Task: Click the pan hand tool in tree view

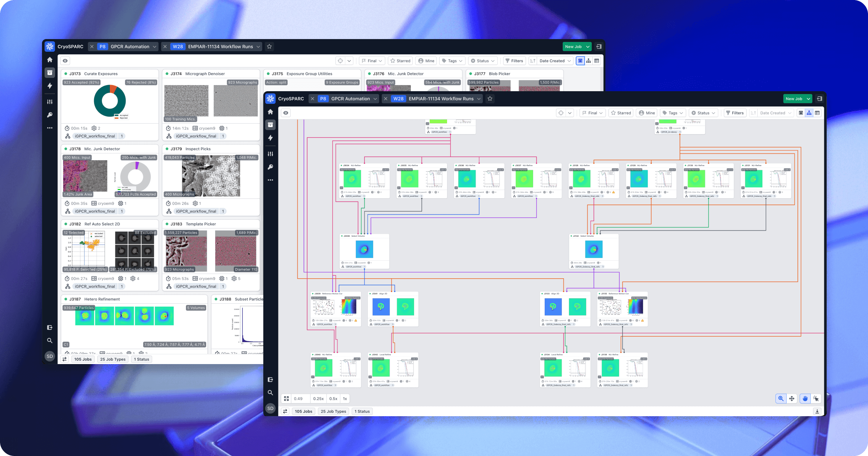Action: pos(805,398)
